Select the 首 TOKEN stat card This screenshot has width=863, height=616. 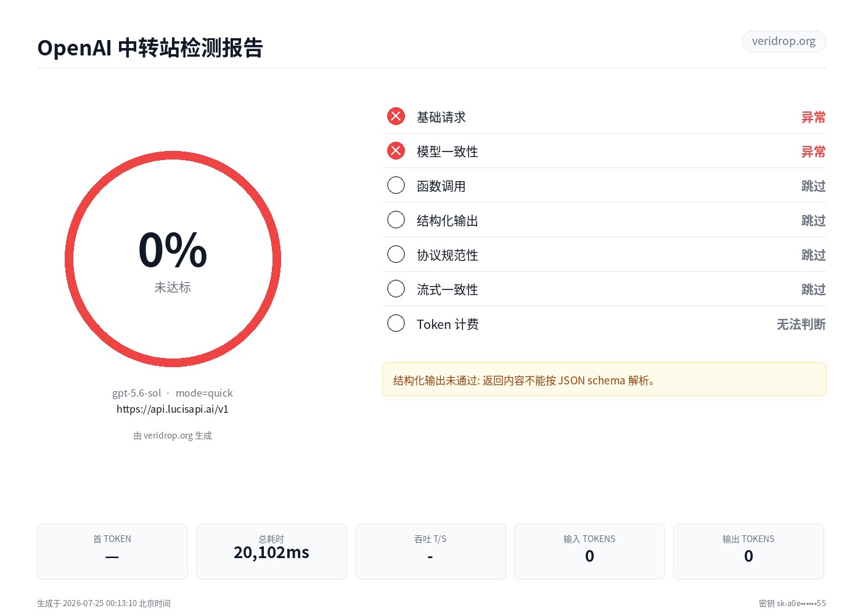(112, 551)
